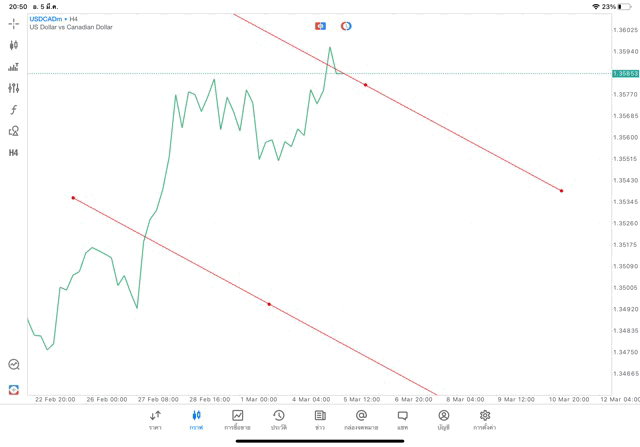Open the ข่าว news tab

(320, 420)
